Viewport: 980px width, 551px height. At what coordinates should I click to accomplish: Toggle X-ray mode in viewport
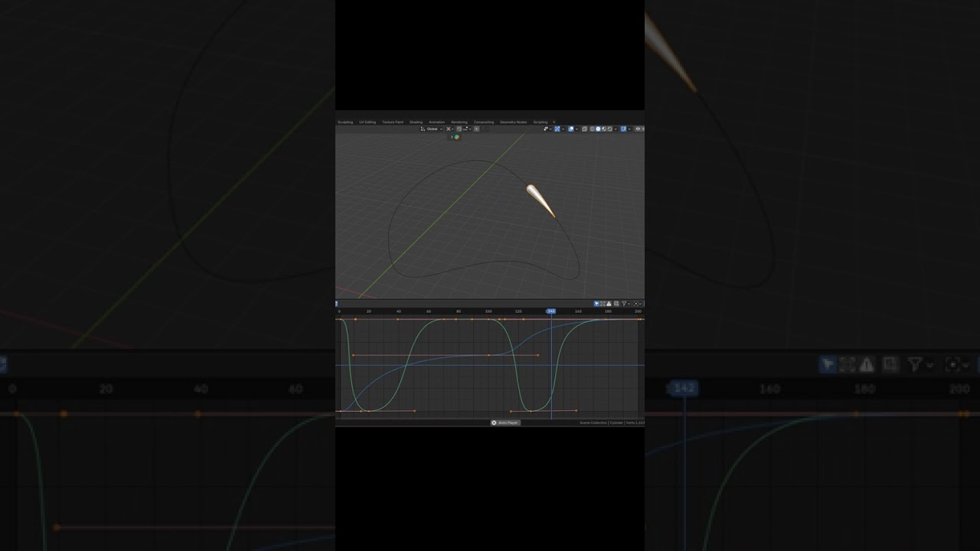click(585, 129)
